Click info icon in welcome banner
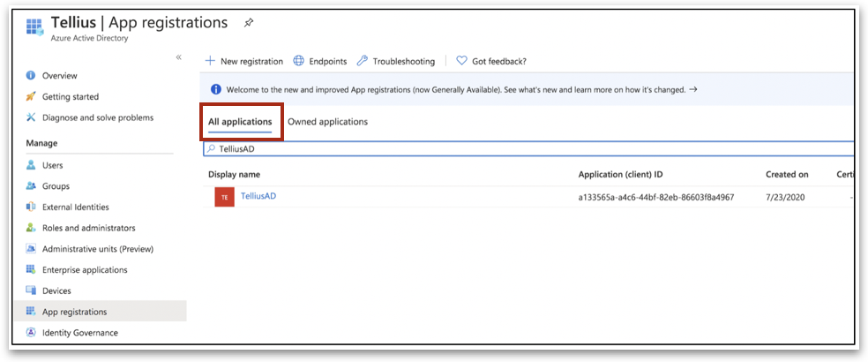868x362 pixels. point(216,89)
